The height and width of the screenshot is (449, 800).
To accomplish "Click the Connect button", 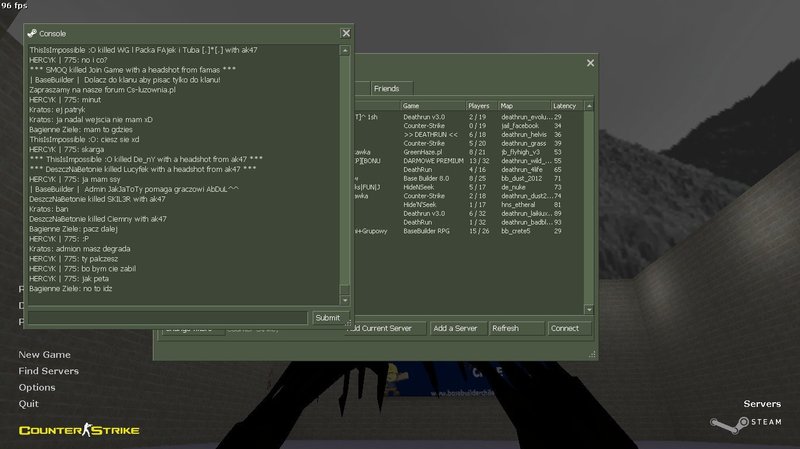I will tap(564, 328).
